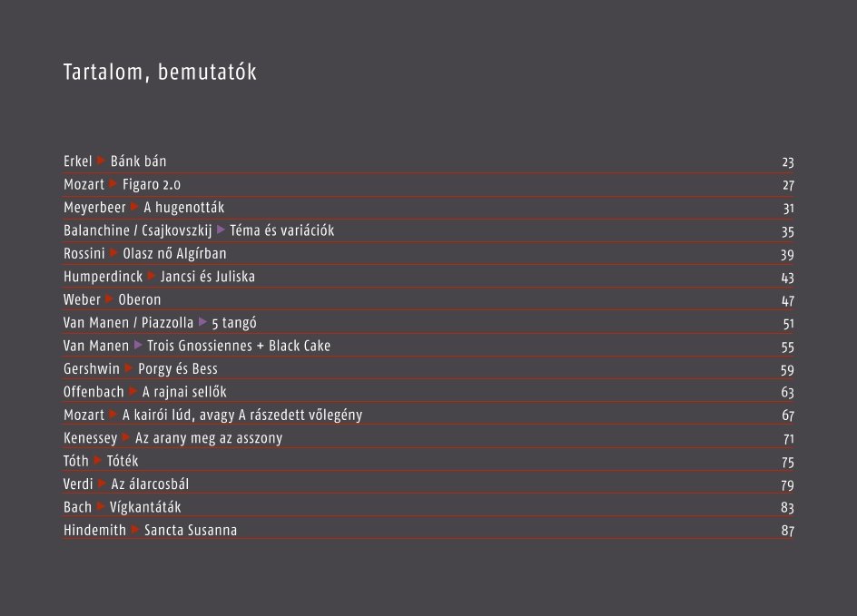Viewport: 857px width, 616px height.
Task: Click the Tartalom, bemutatók heading
Action: click(x=160, y=72)
